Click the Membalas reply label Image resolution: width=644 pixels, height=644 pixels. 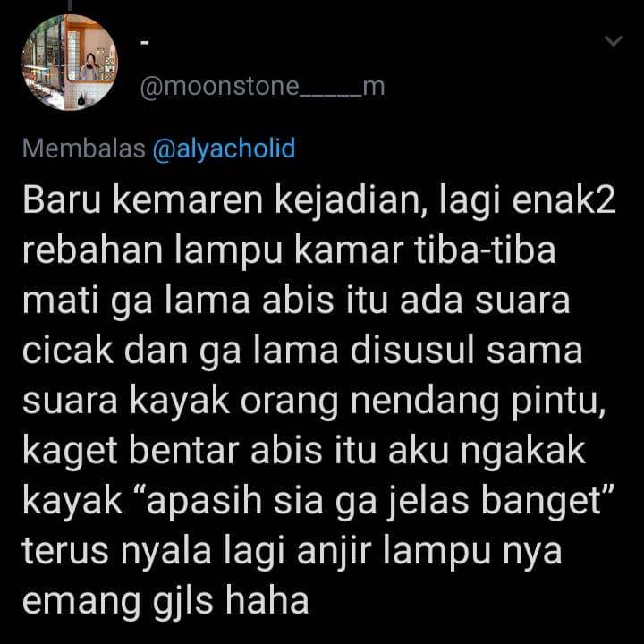(84, 148)
